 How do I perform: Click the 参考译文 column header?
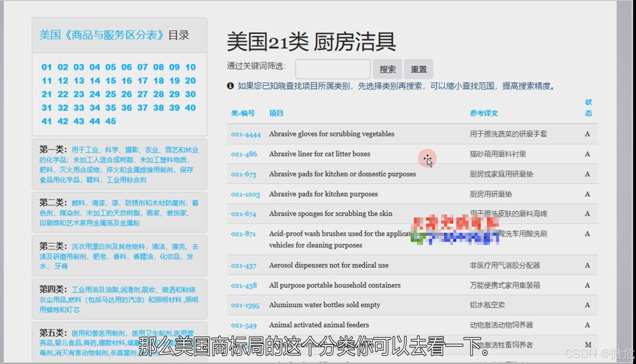(484, 113)
